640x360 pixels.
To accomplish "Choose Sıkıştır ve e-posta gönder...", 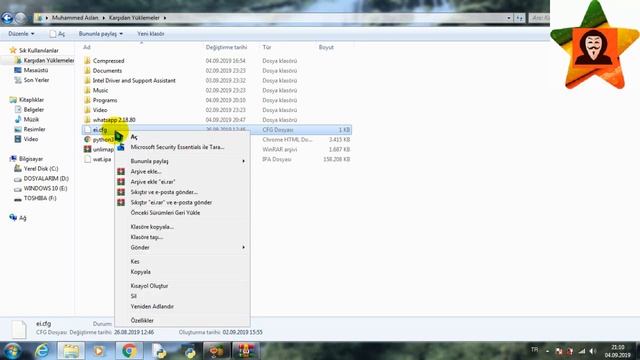I will click(164, 192).
